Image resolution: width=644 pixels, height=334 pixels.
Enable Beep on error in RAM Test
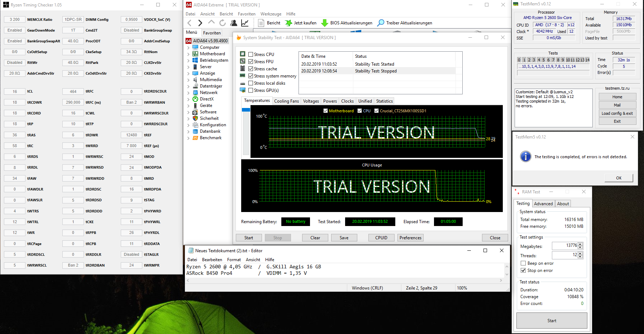[x=523, y=263]
